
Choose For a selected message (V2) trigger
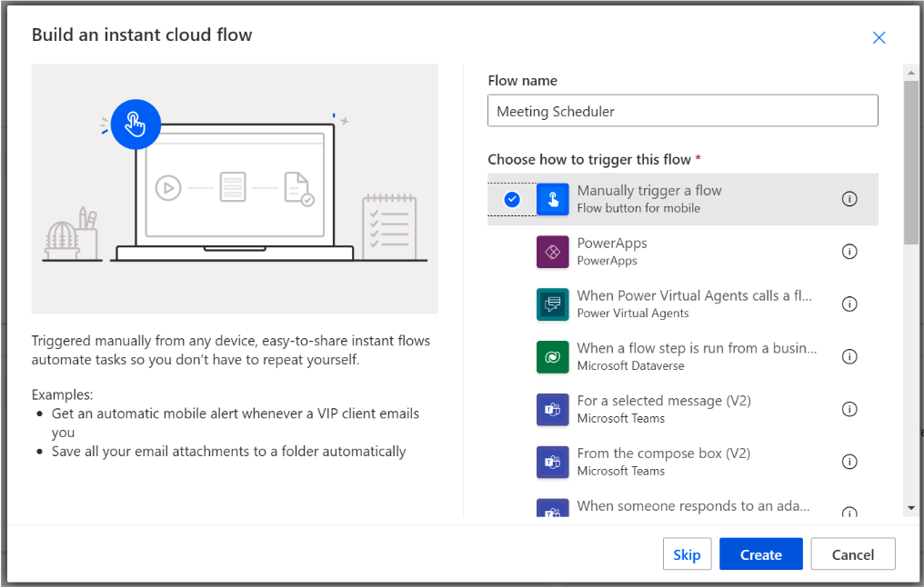click(x=683, y=409)
